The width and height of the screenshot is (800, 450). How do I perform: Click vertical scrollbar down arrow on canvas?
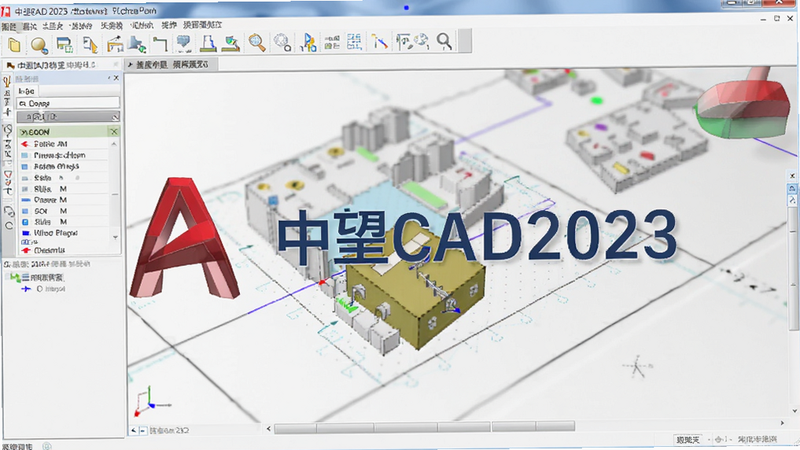tap(794, 411)
